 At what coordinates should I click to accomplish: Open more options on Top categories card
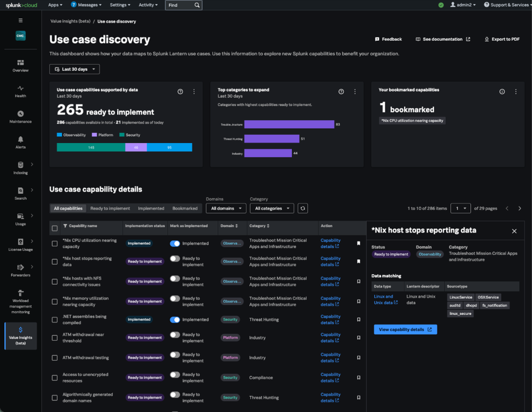click(355, 92)
